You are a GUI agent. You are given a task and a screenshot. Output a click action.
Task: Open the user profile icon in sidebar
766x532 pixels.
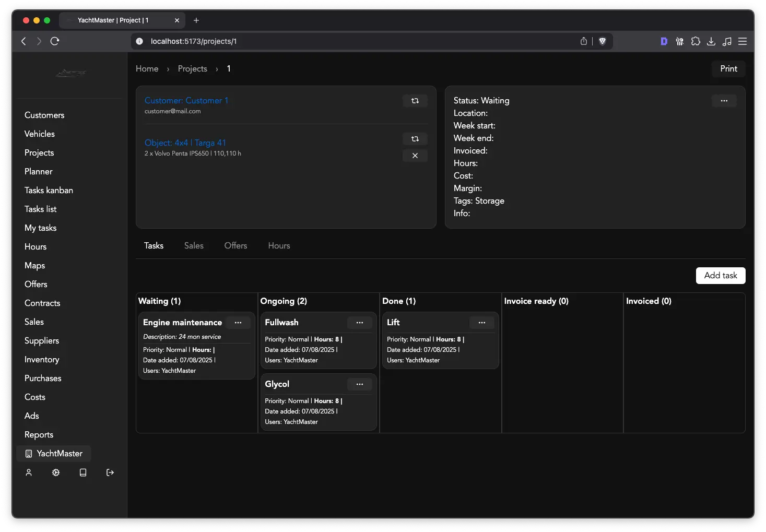[x=29, y=472]
